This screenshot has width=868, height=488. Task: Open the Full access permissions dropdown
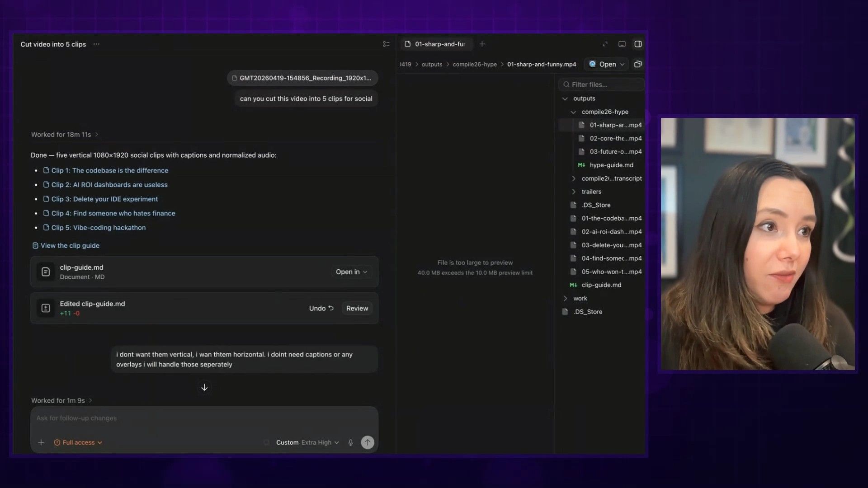tap(78, 442)
